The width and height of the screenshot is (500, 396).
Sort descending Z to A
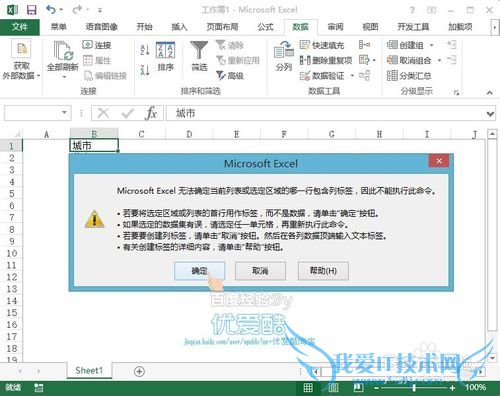(x=145, y=70)
